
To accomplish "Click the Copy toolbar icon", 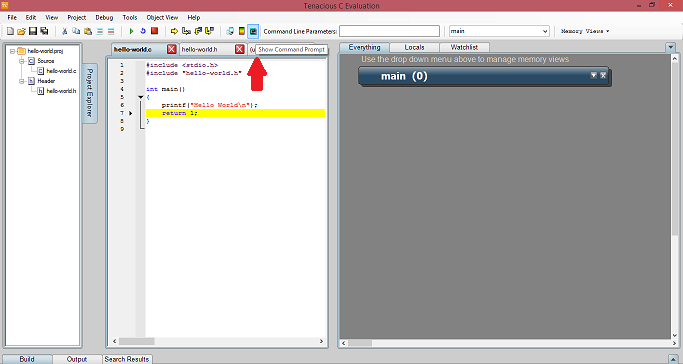I will (x=76, y=31).
